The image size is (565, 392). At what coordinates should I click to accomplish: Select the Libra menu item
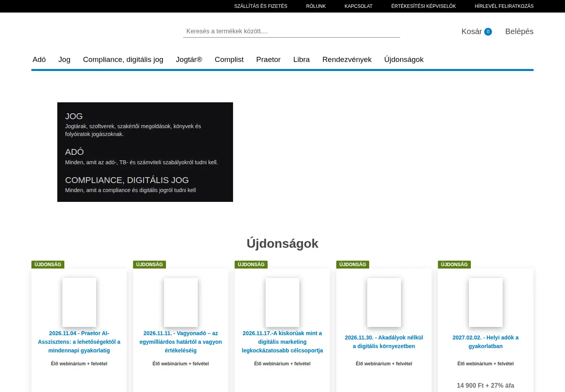[301, 60]
